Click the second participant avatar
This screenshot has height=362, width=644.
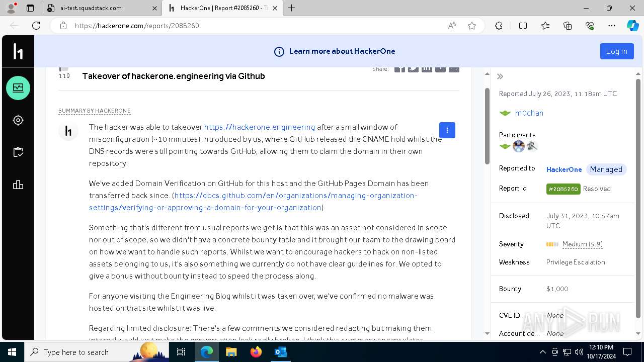click(x=519, y=146)
